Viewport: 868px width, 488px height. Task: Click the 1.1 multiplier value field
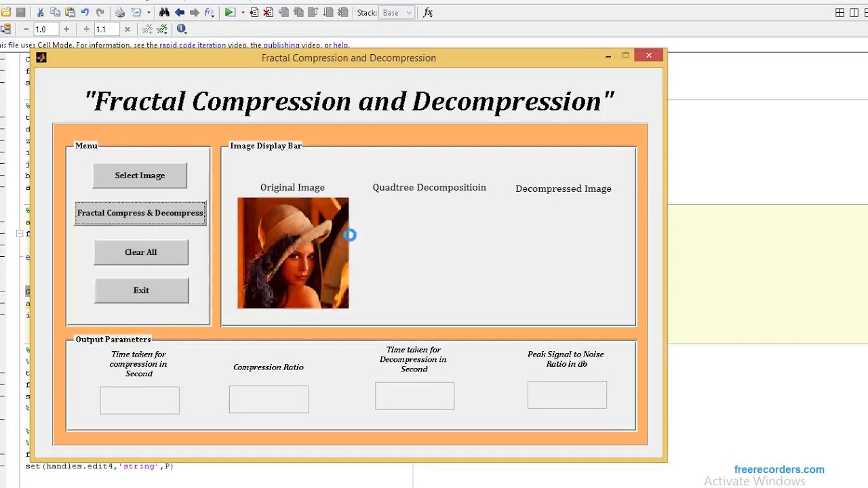[106, 29]
